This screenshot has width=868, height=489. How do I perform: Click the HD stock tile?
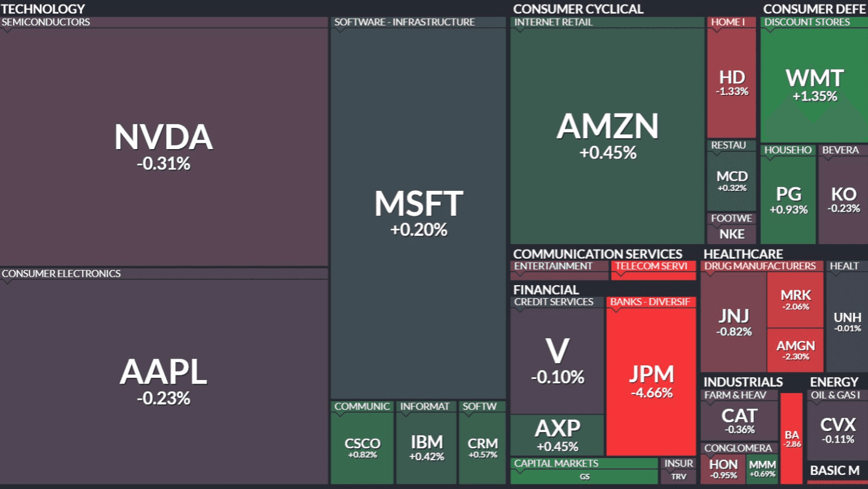pyautogui.click(x=732, y=82)
